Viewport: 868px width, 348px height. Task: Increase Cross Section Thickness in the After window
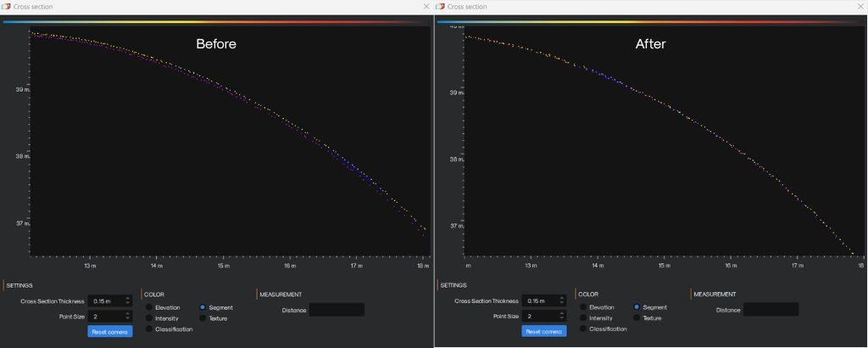(562, 298)
